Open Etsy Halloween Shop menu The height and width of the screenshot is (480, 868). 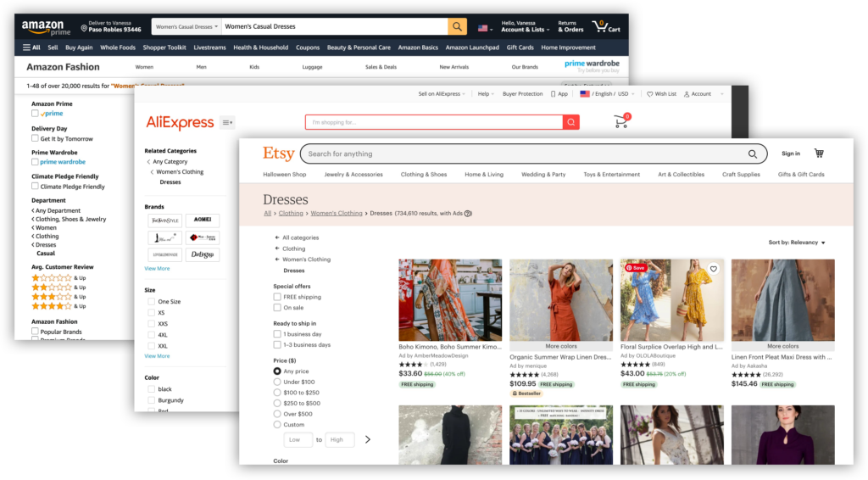(285, 175)
